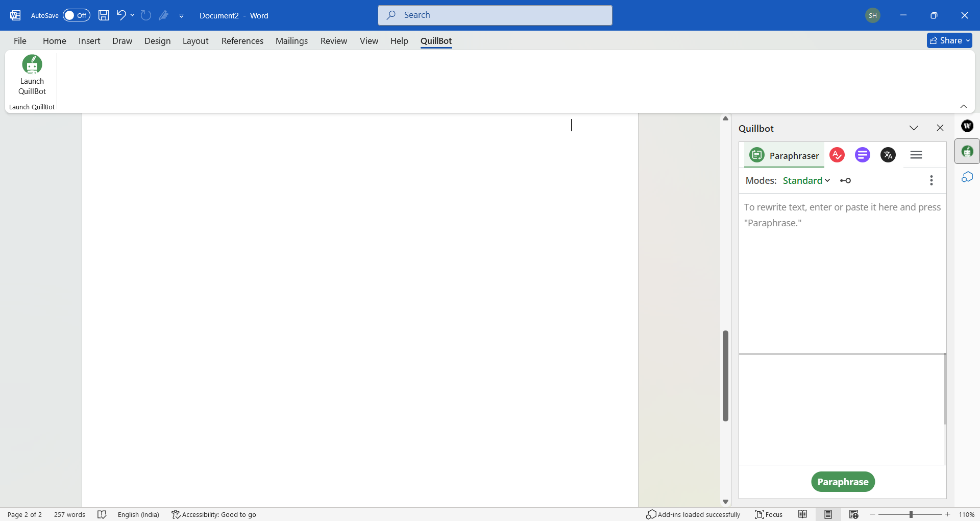Click the synonym slider key icon

(845, 180)
